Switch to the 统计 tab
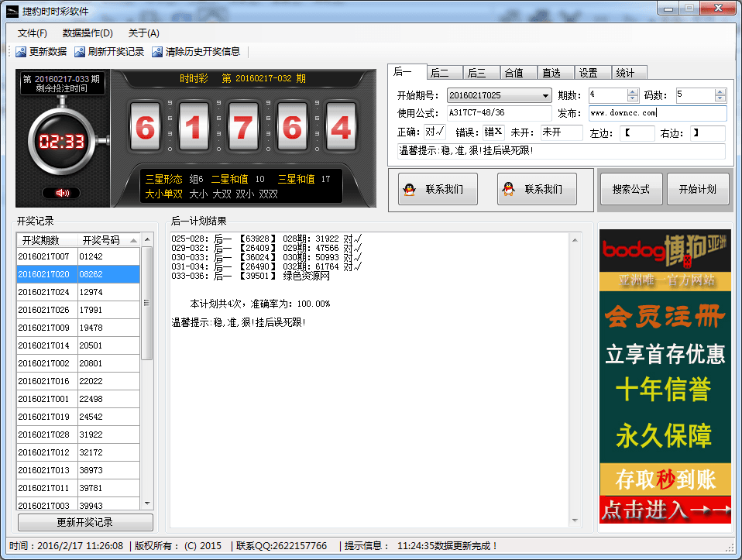Viewport: 742px width, 560px height. pos(626,73)
